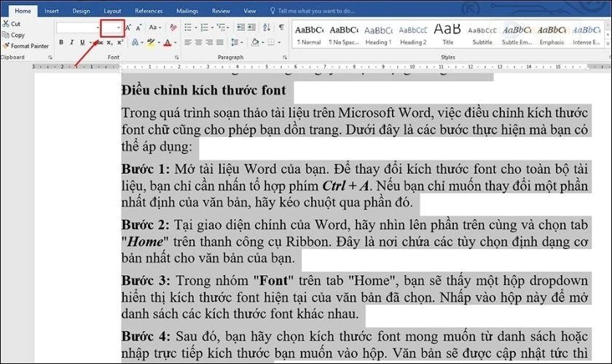The width and height of the screenshot is (612, 364).
Task: Click the heading 'Điều chỉnh kích thước font'
Action: [203, 90]
